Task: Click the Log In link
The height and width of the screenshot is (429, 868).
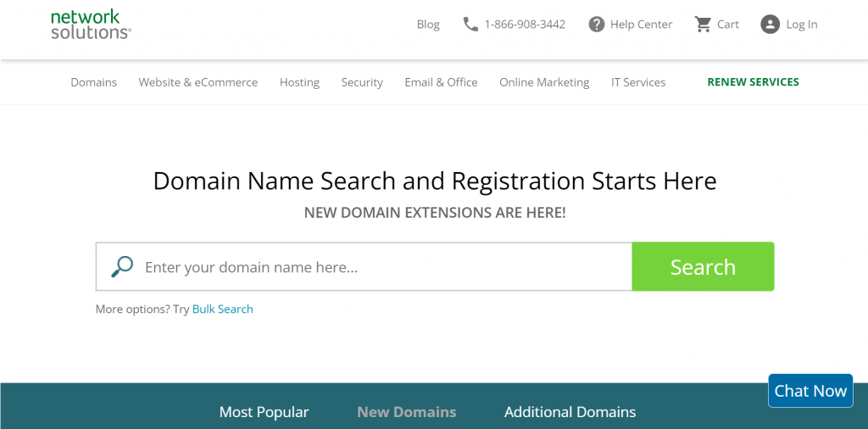Action: click(802, 25)
